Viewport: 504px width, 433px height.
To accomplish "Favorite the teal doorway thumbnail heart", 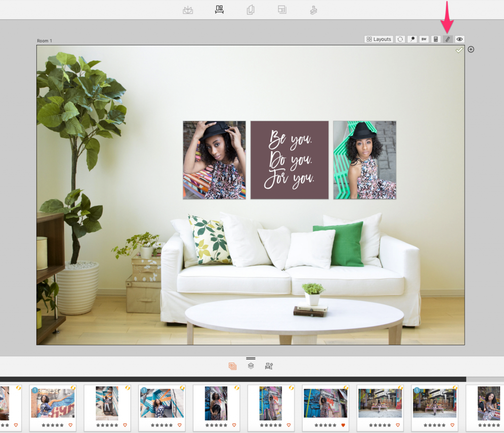I will (125, 425).
